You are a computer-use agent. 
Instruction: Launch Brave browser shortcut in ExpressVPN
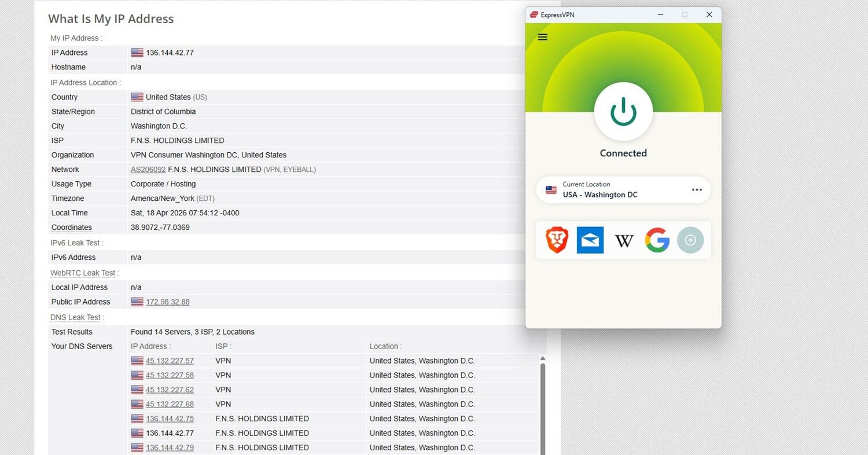(557, 240)
